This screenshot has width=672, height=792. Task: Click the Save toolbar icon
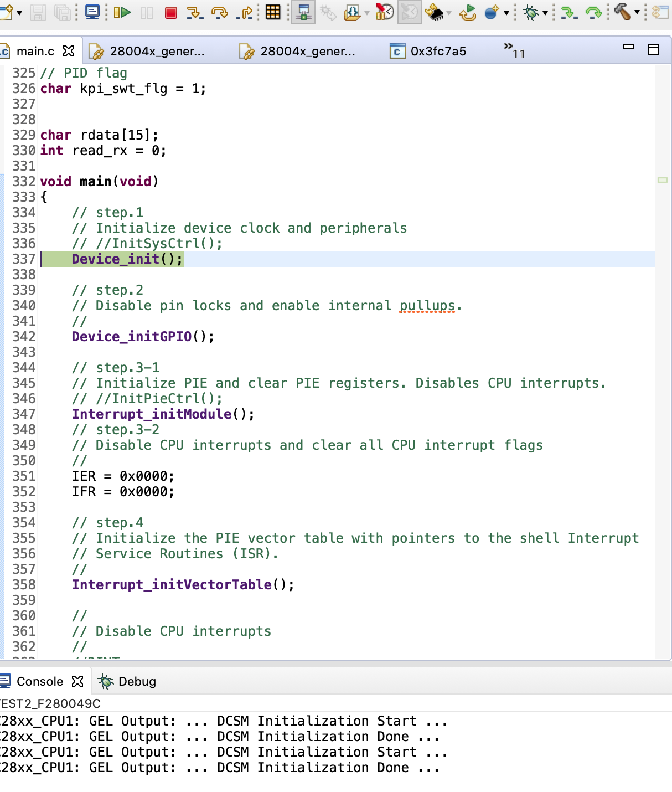(x=38, y=12)
